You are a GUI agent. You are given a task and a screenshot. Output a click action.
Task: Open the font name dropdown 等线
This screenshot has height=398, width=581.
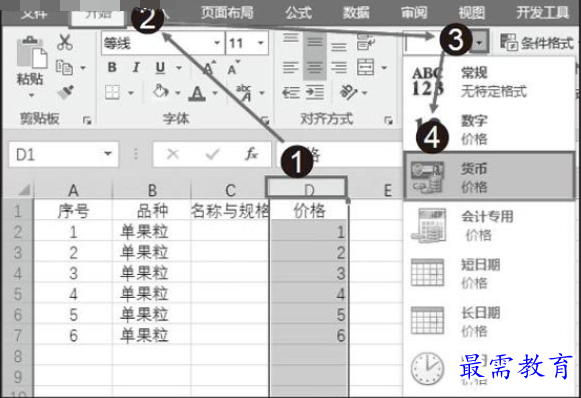point(218,43)
